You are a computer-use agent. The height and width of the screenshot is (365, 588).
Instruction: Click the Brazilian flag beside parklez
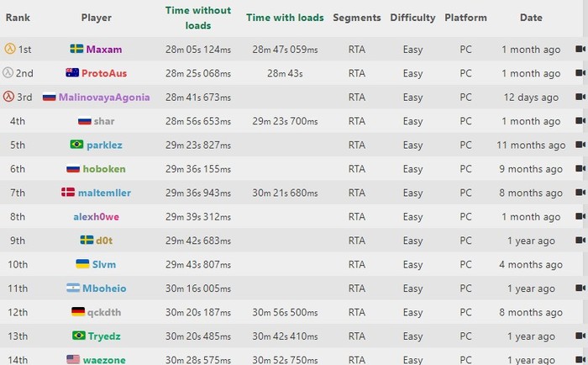coord(77,145)
